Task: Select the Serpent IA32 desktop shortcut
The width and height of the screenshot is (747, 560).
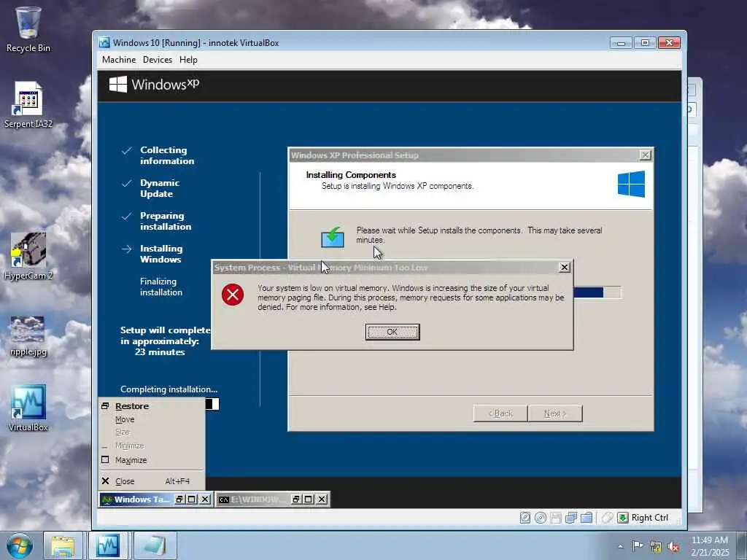Action: (28, 105)
